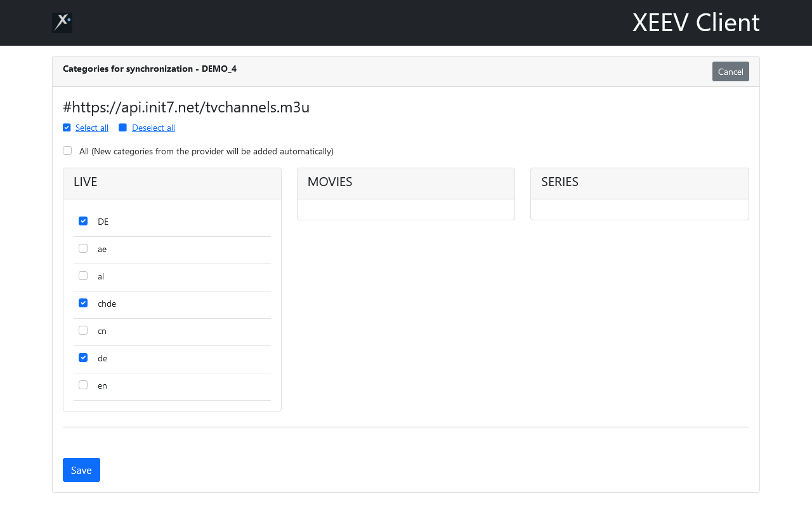Enable the al category checkbox
The height and width of the screenshot is (508, 812).
[x=83, y=276]
